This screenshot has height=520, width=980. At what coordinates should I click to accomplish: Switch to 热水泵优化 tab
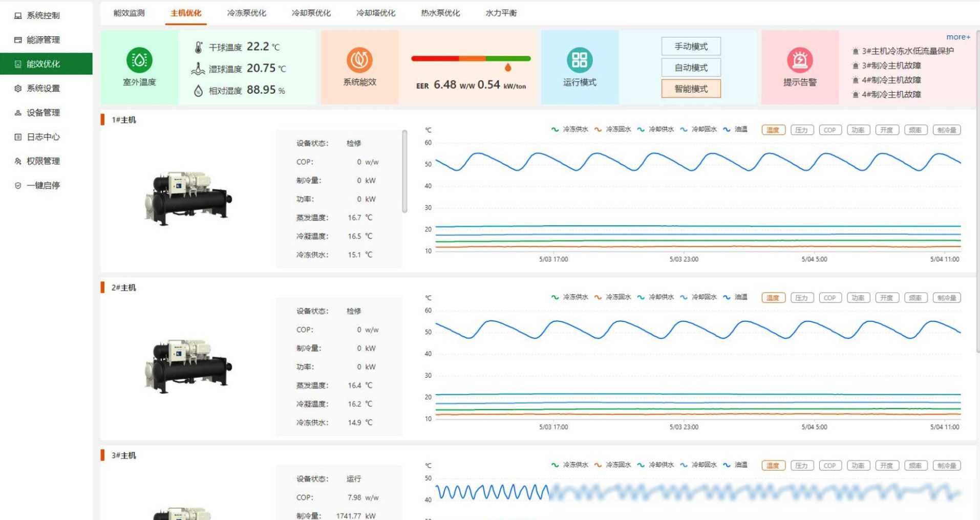pos(440,13)
